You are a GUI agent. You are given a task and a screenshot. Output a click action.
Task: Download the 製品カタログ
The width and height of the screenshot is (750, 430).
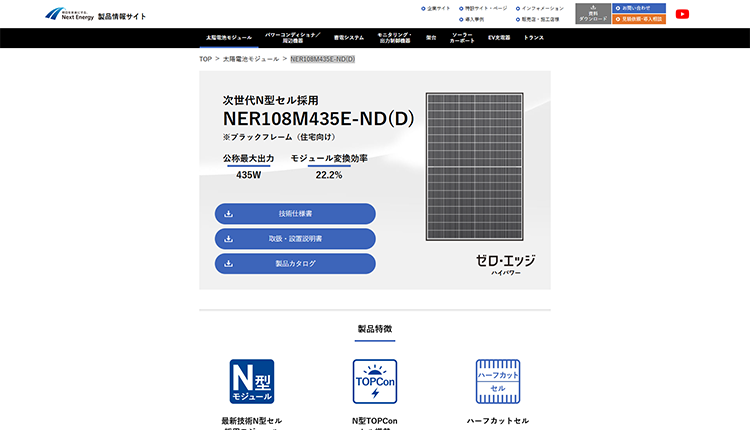[x=295, y=264]
